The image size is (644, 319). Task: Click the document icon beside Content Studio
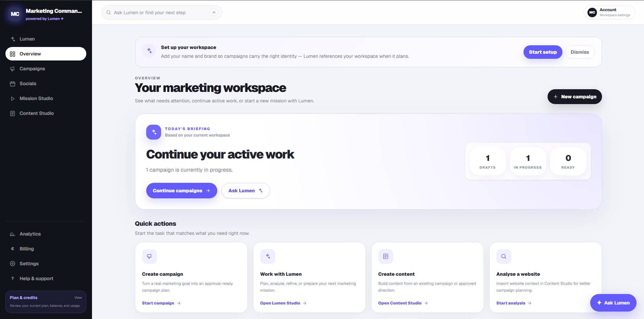click(x=13, y=113)
